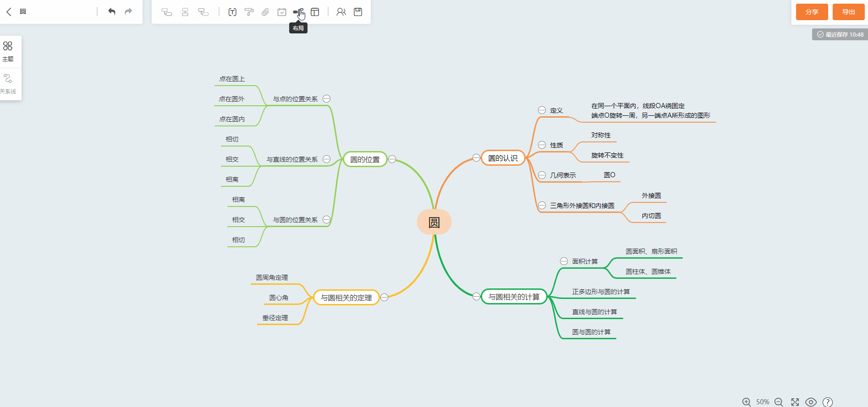Viewport: 868px width, 407px height.
Task: Open the 主题 theme panel
Action: click(8, 51)
